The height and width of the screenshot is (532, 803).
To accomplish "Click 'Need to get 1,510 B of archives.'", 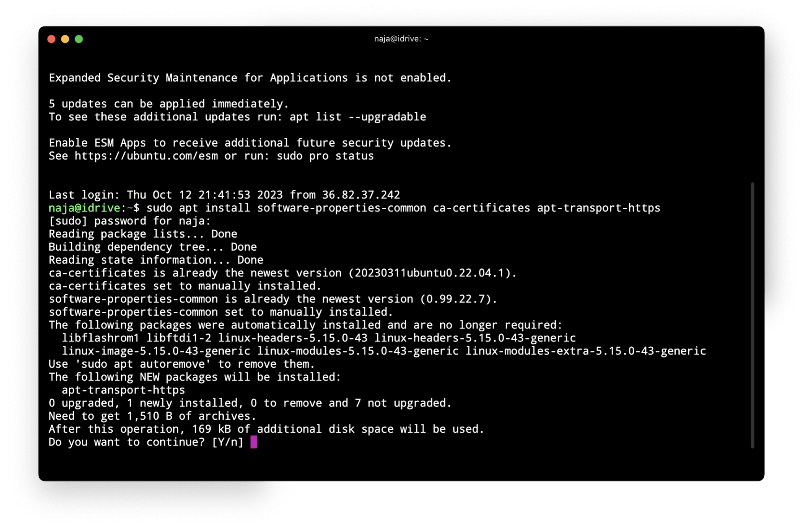I will pos(152,416).
